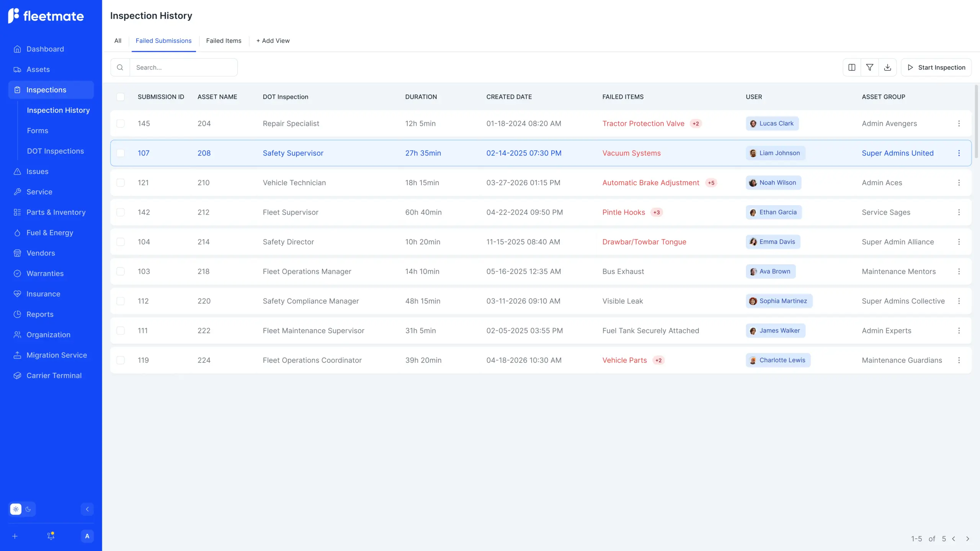Switch to dark mode moon toggle
The image size is (980, 551).
pyautogui.click(x=28, y=509)
